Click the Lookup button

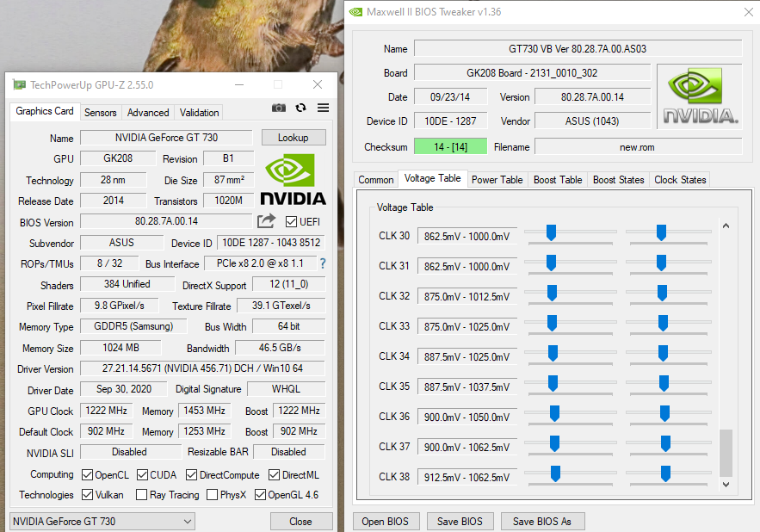(x=293, y=137)
